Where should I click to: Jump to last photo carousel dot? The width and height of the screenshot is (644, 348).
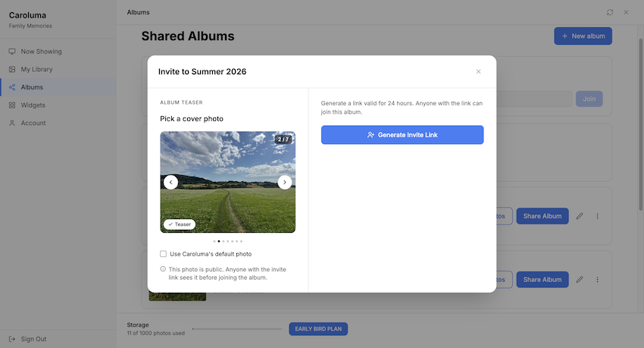241,241
